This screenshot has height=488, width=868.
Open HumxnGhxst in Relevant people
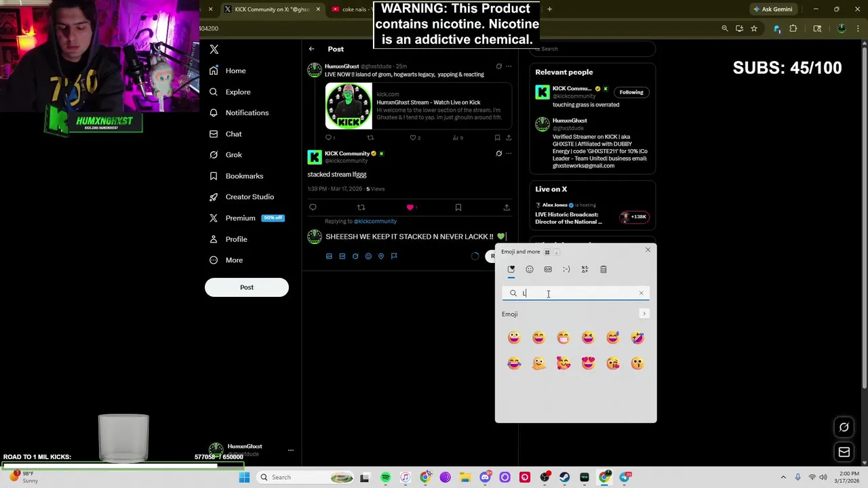(x=570, y=121)
